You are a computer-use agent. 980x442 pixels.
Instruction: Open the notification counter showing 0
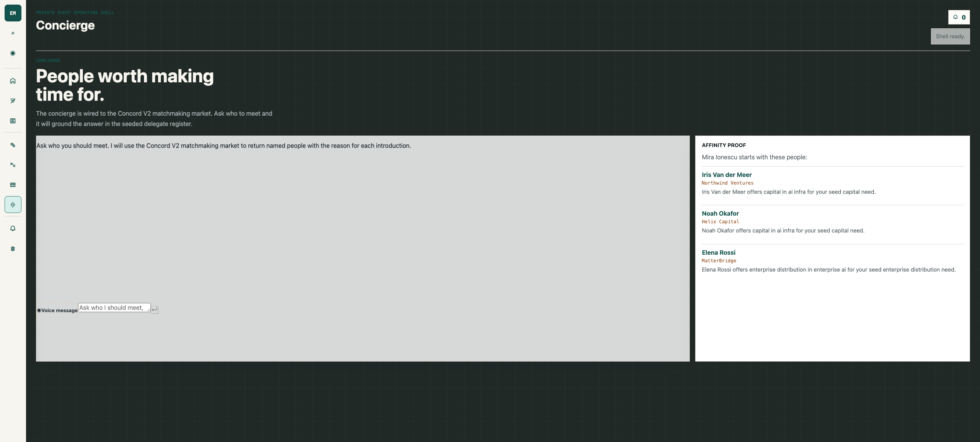click(x=959, y=17)
